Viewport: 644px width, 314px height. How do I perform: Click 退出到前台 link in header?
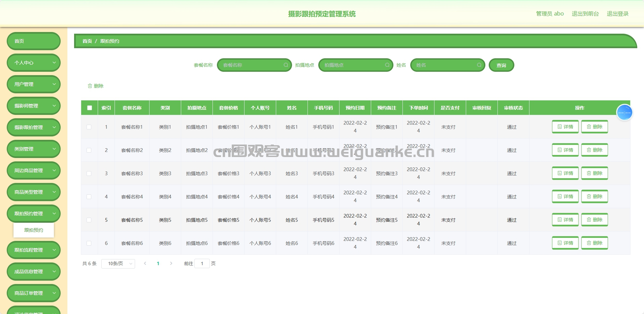tap(585, 14)
